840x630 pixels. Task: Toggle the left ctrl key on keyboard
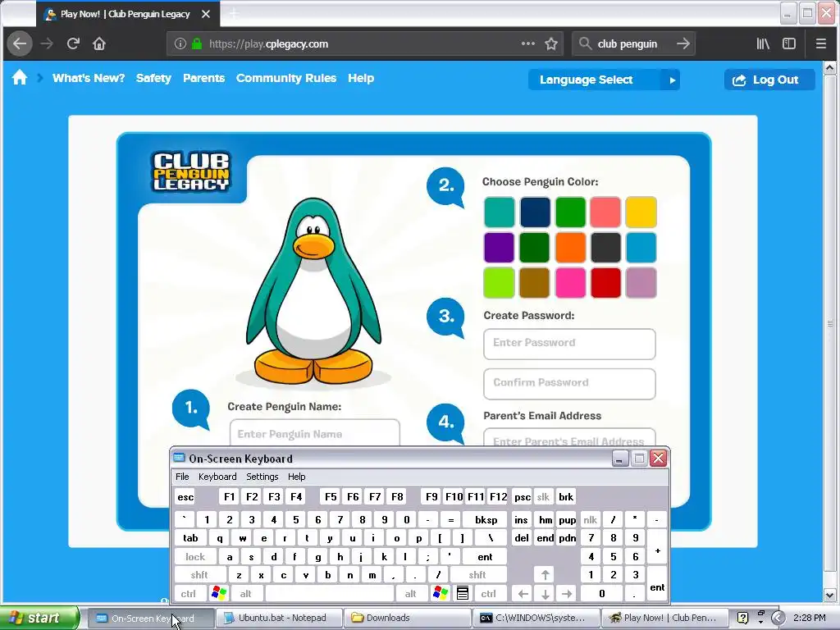tap(189, 594)
